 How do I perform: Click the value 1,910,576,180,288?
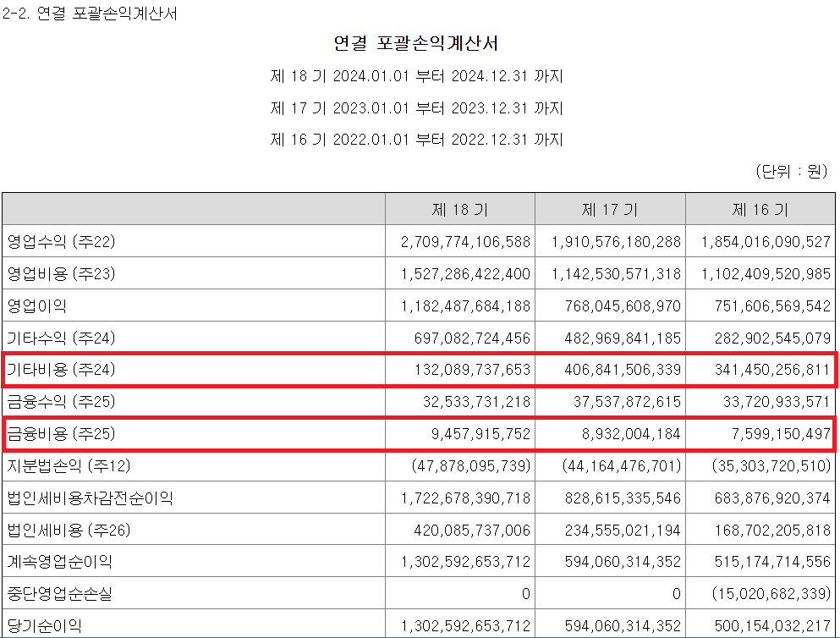(616, 242)
